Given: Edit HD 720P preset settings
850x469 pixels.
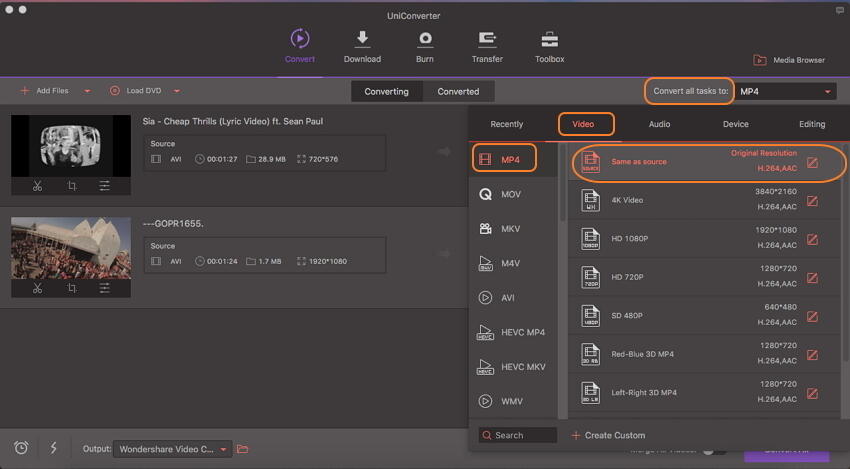Looking at the screenshot, I should (x=812, y=278).
